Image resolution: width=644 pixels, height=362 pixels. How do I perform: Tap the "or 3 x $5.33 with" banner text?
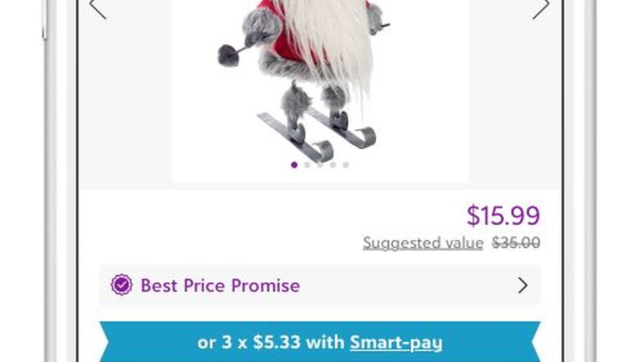(x=270, y=343)
